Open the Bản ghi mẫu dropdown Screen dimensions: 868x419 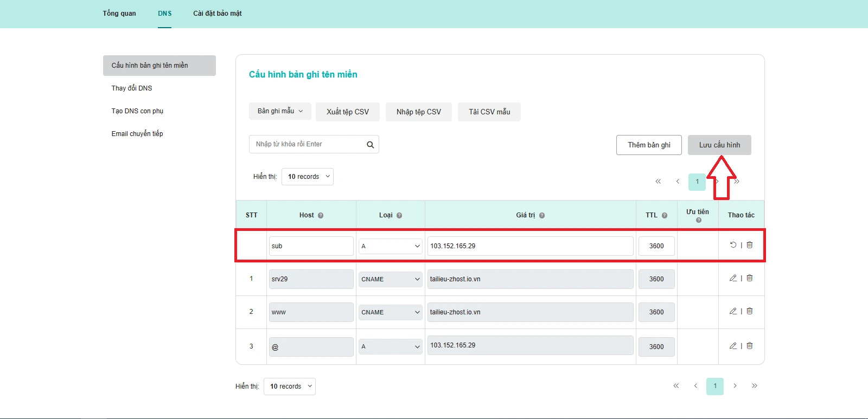pyautogui.click(x=280, y=111)
